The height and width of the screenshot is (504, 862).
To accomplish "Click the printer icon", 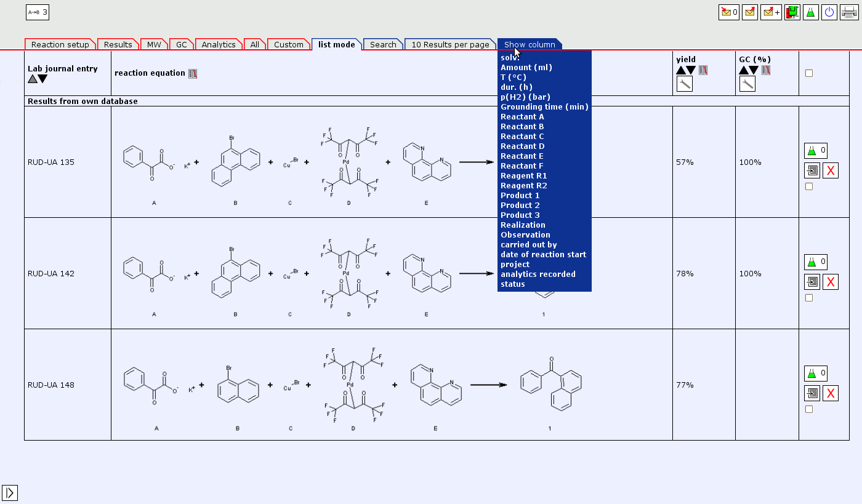I will coord(849,12).
